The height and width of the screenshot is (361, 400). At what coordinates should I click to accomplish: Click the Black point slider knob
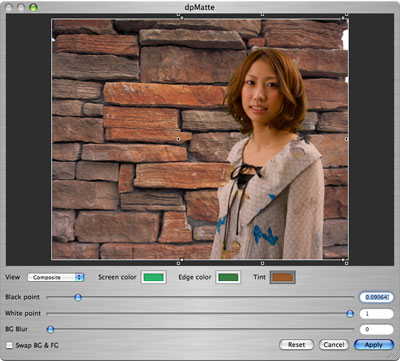point(78,297)
